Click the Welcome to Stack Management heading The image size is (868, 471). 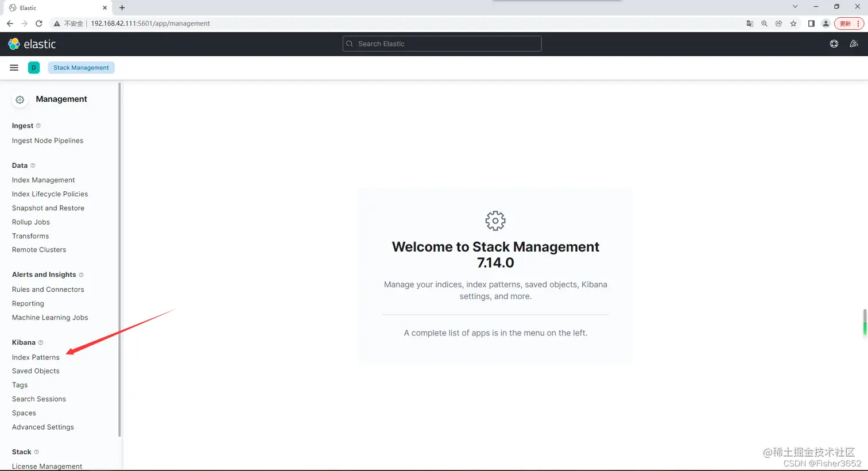click(495, 254)
